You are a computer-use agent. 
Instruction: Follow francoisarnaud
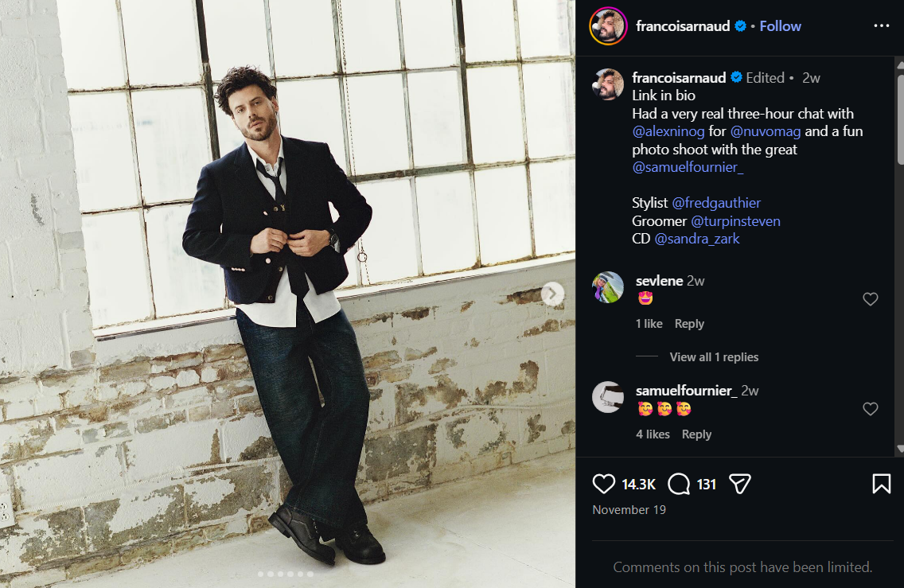(780, 26)
